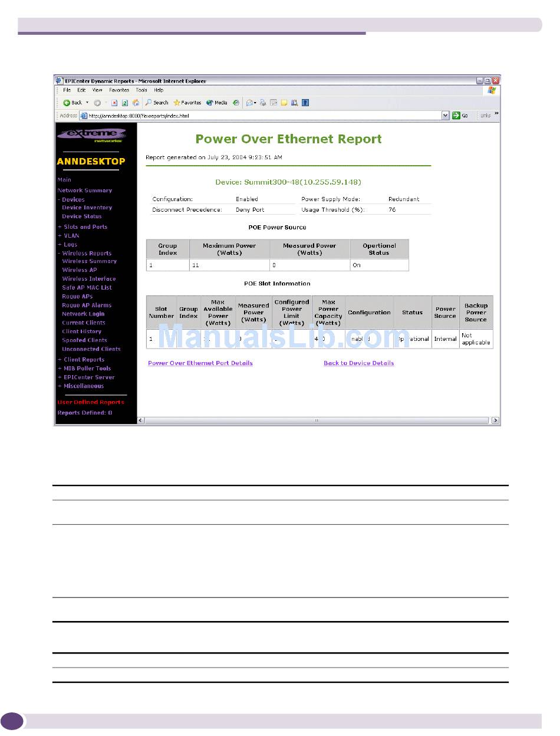The width and height of the screenshot is (560, 736).
Task: Open the Help menu
Action: [159, 90]
